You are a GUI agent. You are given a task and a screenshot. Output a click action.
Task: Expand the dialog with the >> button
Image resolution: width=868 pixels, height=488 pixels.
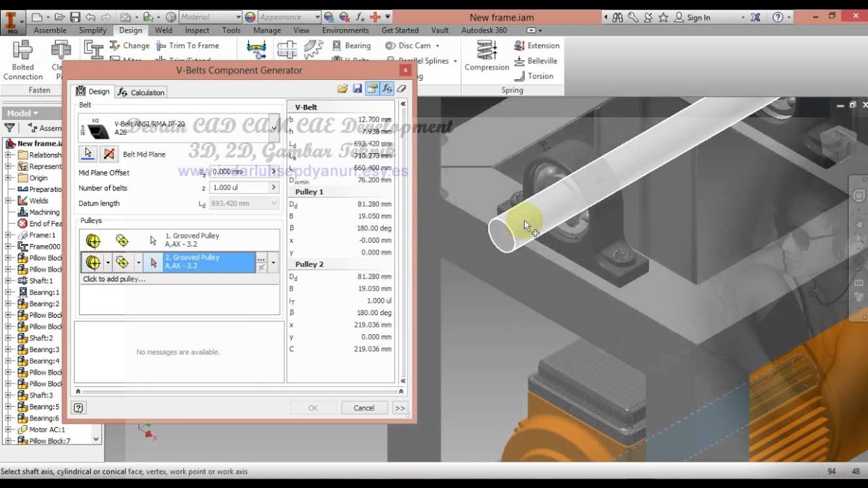(x=399, y=408)
